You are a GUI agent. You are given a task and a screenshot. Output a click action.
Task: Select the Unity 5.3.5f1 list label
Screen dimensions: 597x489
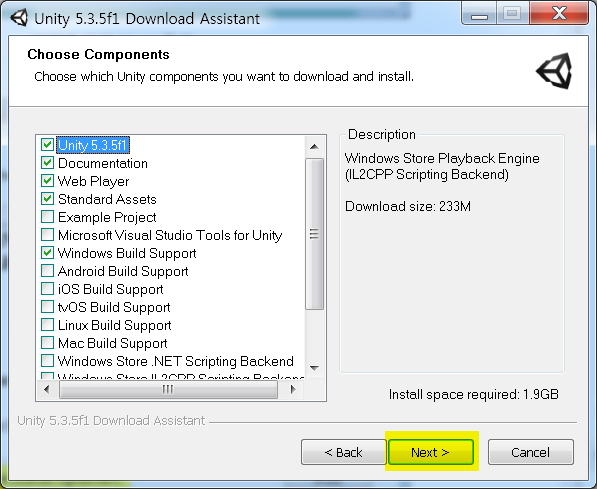click(93, 145)
